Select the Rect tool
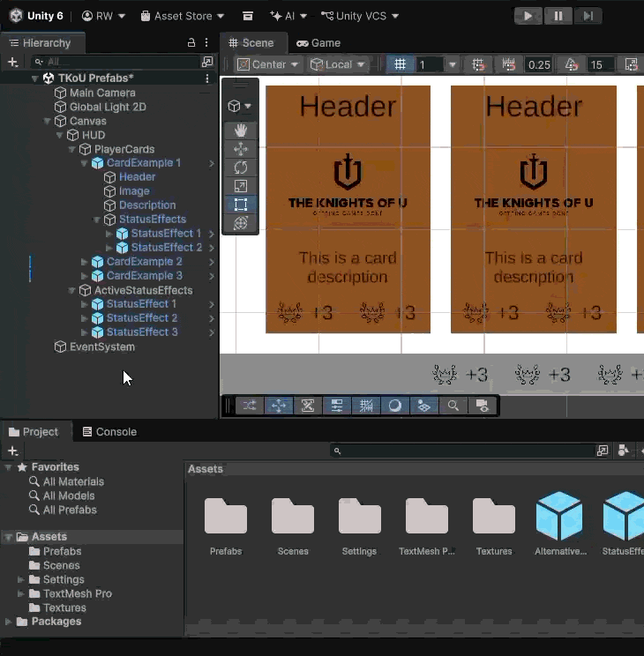The height and width of the screenshot is (656, 644). pyautogui.click(x=240, y=205)
